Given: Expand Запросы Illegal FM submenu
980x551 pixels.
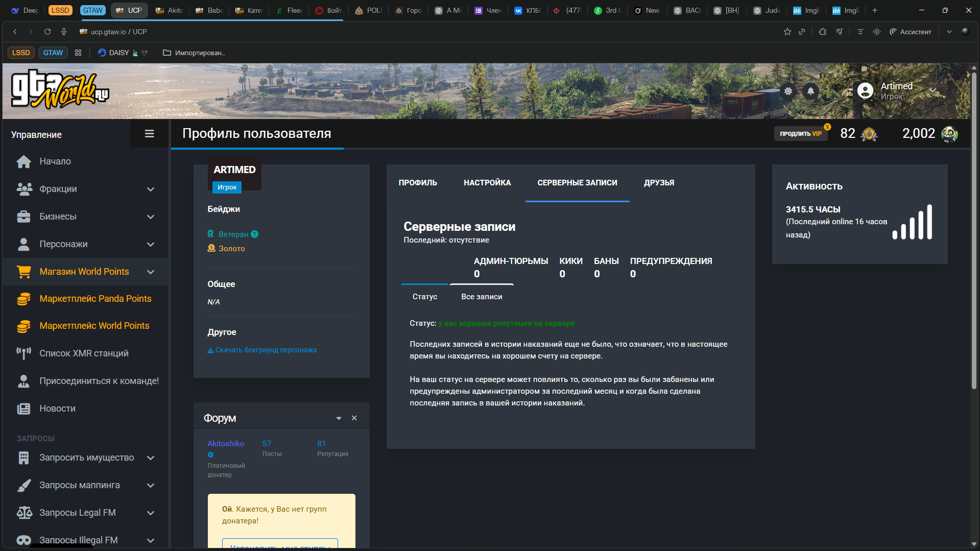Looking at the screenshot, I should [x=150, y=540].
